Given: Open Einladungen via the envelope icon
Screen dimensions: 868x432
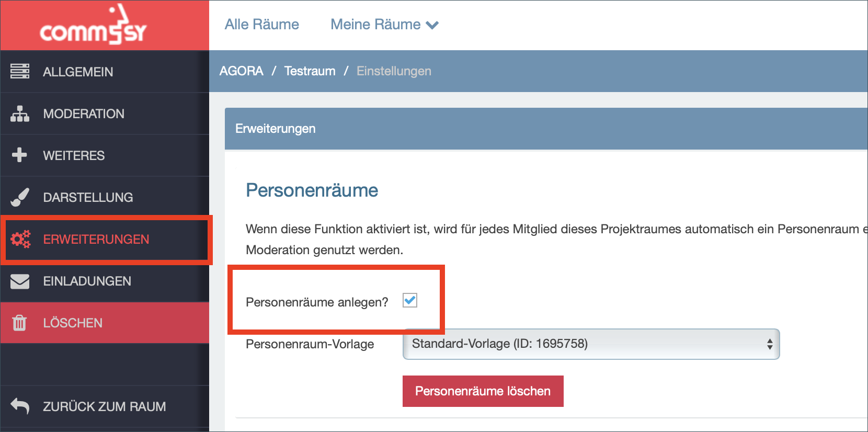Looking at the screenshot, I should pyautogui.click(x=20, y=281).
